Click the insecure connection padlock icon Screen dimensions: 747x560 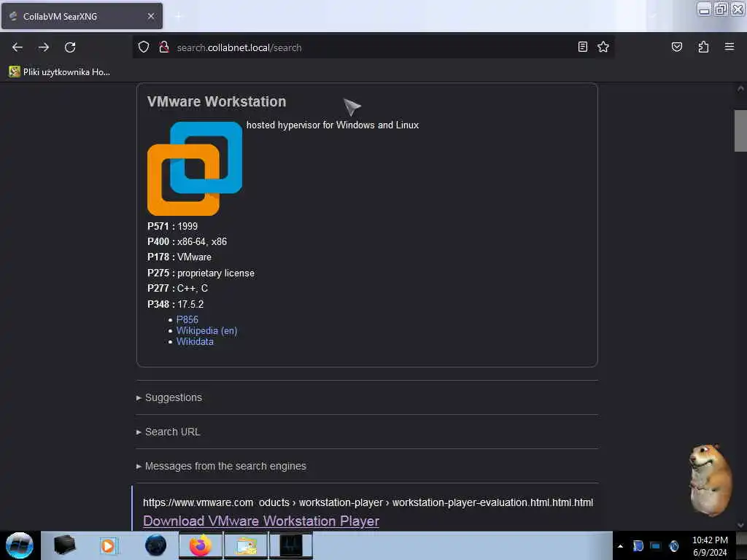tap(164, 47)
